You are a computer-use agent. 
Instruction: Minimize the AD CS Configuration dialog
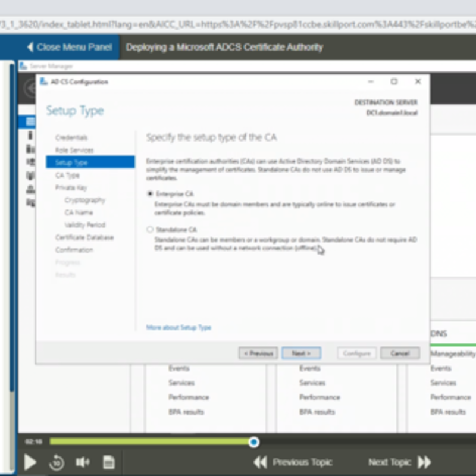371,82
